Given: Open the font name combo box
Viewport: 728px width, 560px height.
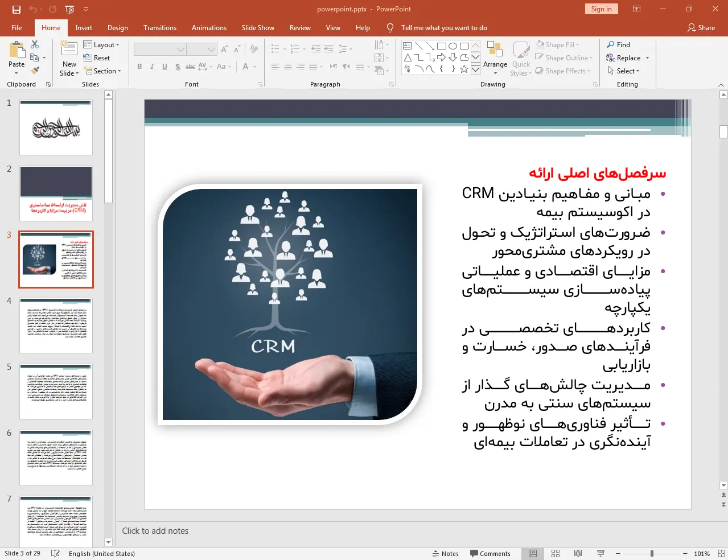Looking at the screenshot, I should pos(160,50).
